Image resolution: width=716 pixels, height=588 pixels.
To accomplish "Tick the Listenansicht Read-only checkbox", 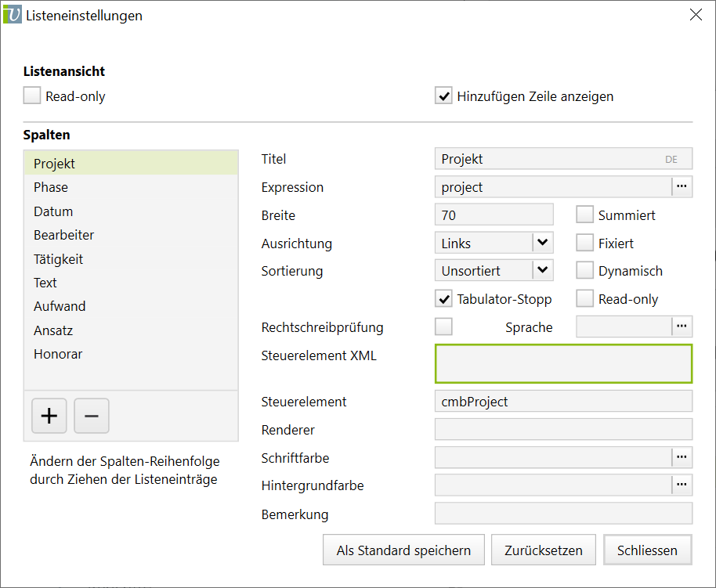I will 32,96.
